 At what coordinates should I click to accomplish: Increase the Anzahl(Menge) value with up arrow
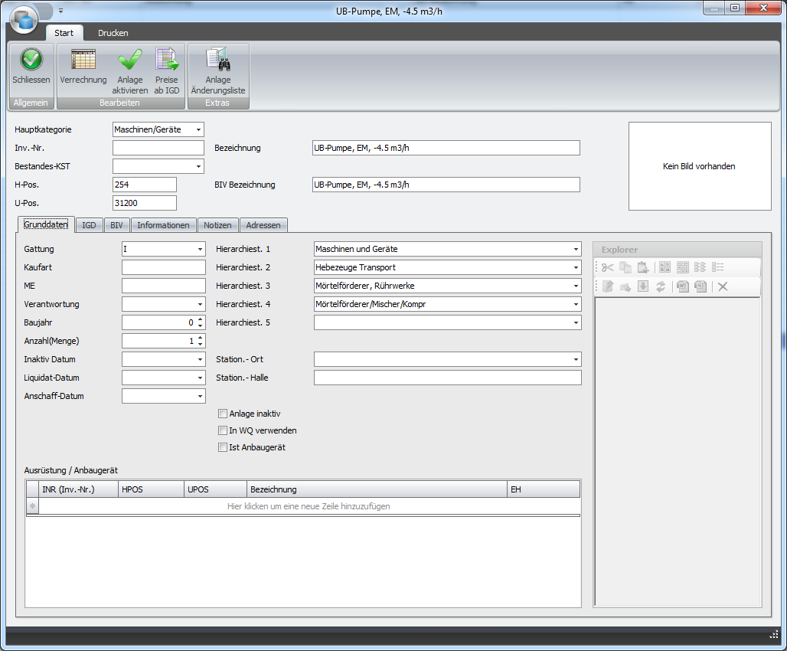click(x=200, y=337)
